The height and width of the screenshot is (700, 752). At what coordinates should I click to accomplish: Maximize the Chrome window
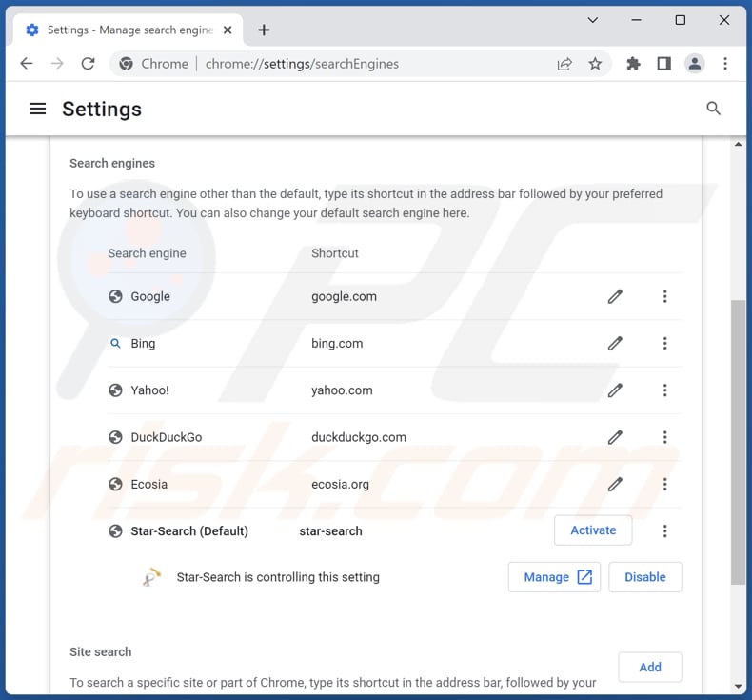(680, 20)
